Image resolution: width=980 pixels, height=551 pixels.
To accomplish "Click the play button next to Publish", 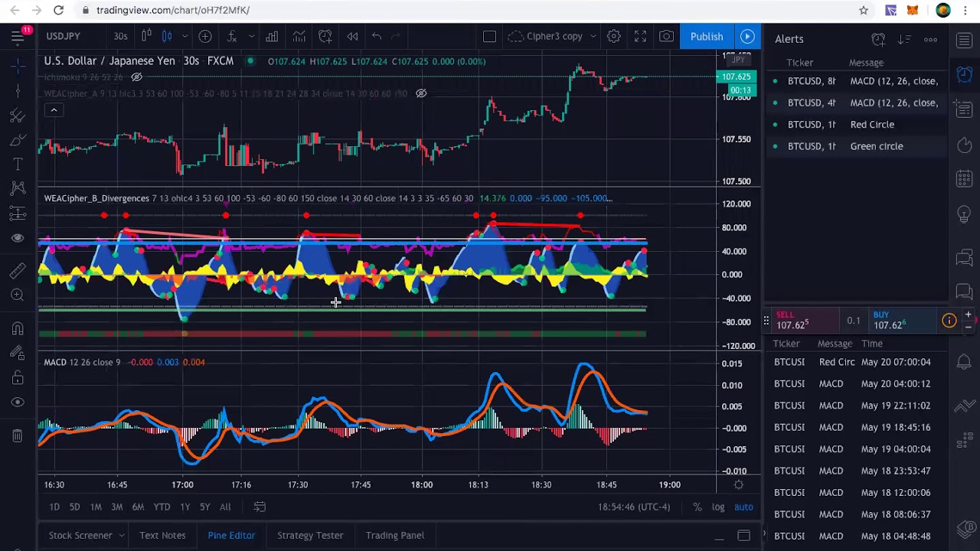I will coord(747,36).
